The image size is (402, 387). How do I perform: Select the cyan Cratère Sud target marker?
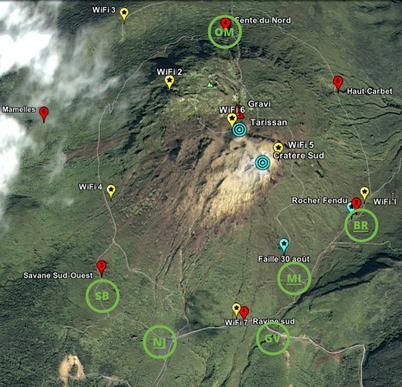[262, 163]
